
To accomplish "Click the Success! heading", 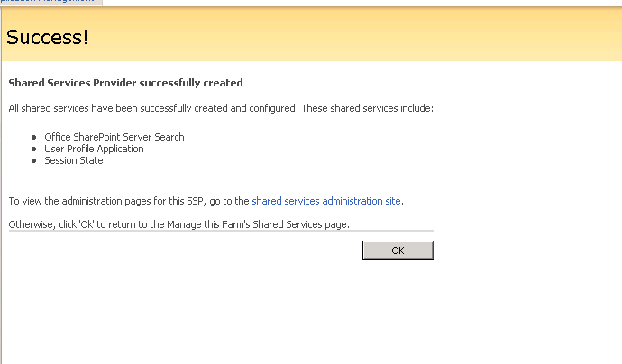I will [x=47, y=38].
